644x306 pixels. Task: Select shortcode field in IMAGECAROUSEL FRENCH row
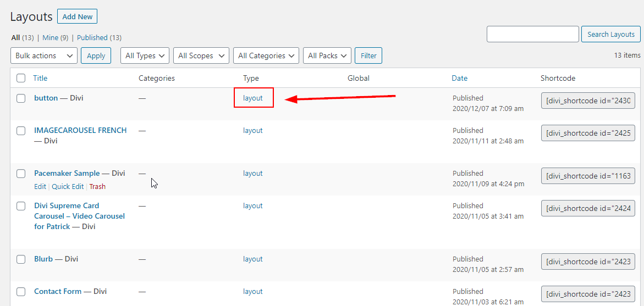click(588, 133)
